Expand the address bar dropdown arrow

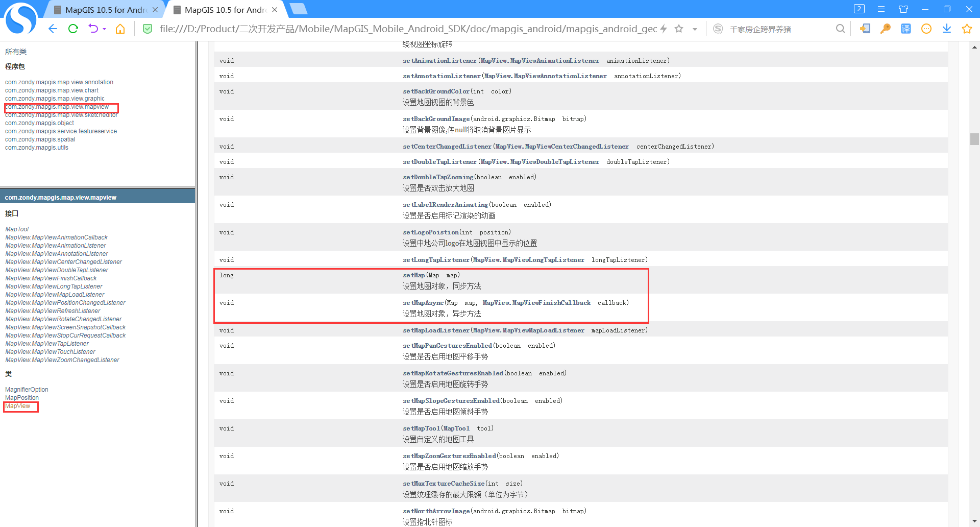click(695, 30)
